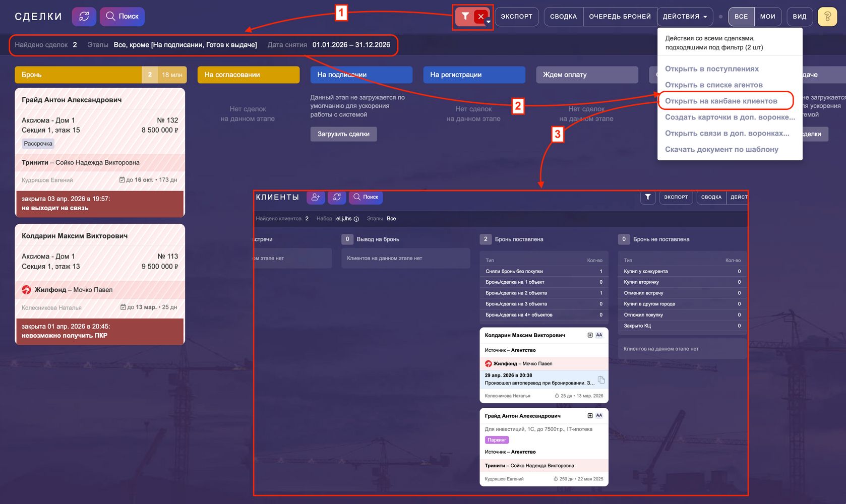Open the funnel filter in the Клиенты header
The height and width of the screenshot is (504, 846).
648,197
